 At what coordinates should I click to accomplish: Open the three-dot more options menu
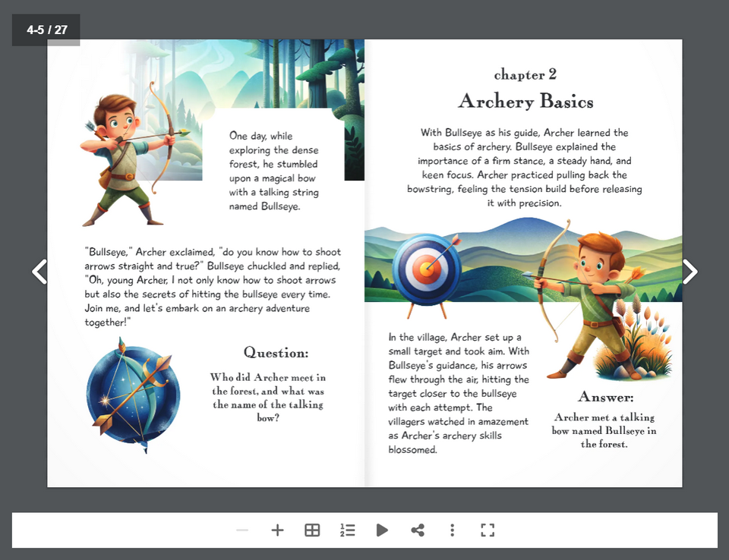click(x=452, y=530)
